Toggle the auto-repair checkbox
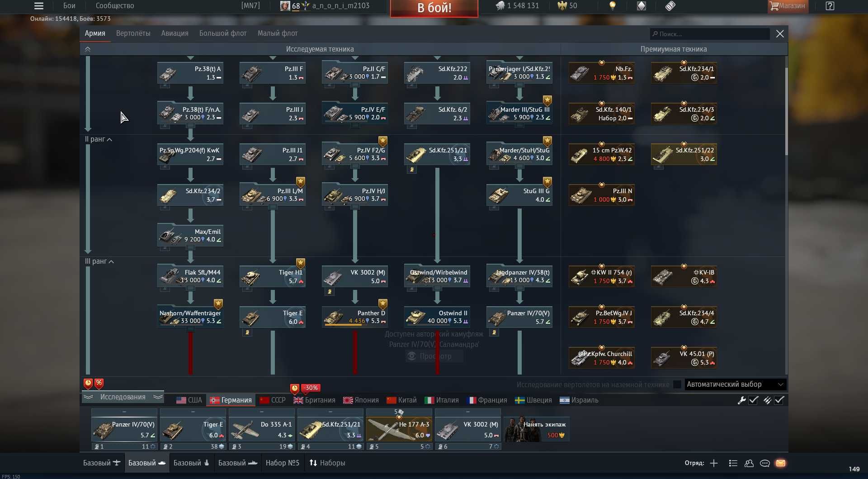The height and width of the screenshot is (479, 868). [754, 400]
